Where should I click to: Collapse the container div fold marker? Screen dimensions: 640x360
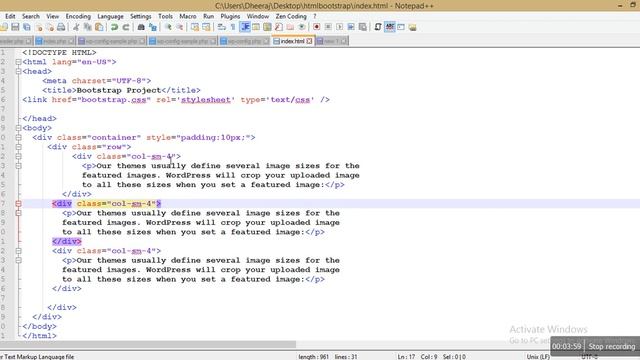(x=18, y=138)
